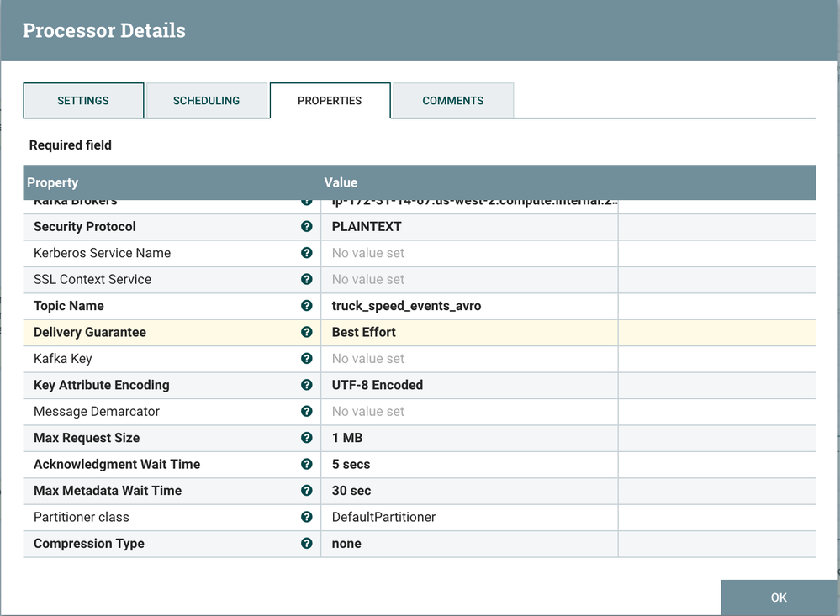Screen dimensions: 840x616
Task: Click help icon for SSL Context Service
Action: (307, 280)
